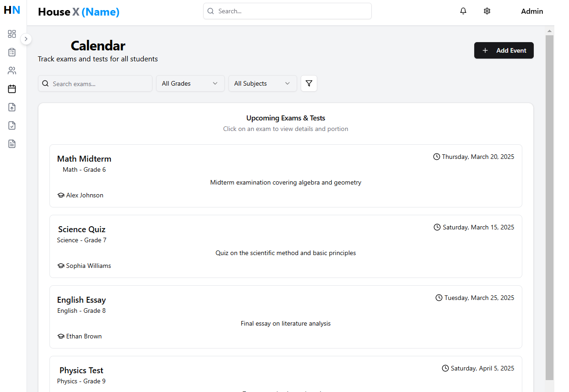The width and height of the screenshot is (569, 392).
Task: Click the Calendar page heading
Action: (x=98, y=46)
